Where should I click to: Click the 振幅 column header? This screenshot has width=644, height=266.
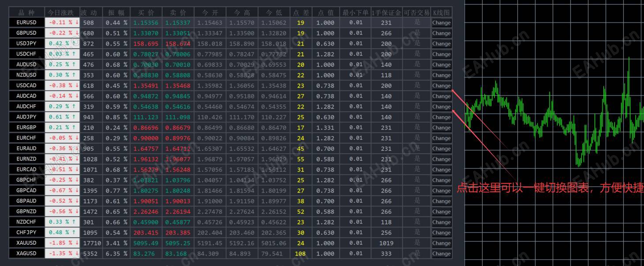click(x=116, y=12)
